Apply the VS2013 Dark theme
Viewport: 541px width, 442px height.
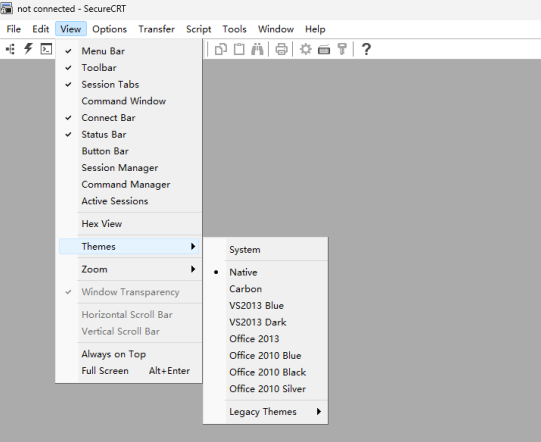(x=266, y=322)
